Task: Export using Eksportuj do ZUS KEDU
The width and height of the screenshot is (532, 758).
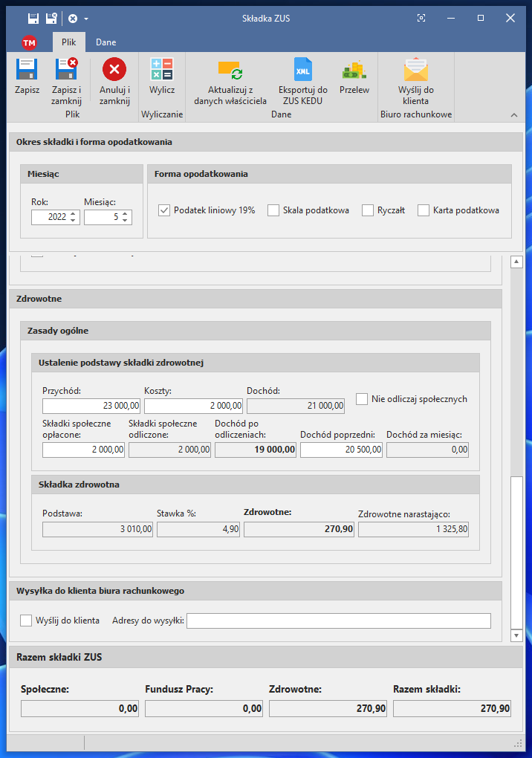Action: click(x=303, y=71)
